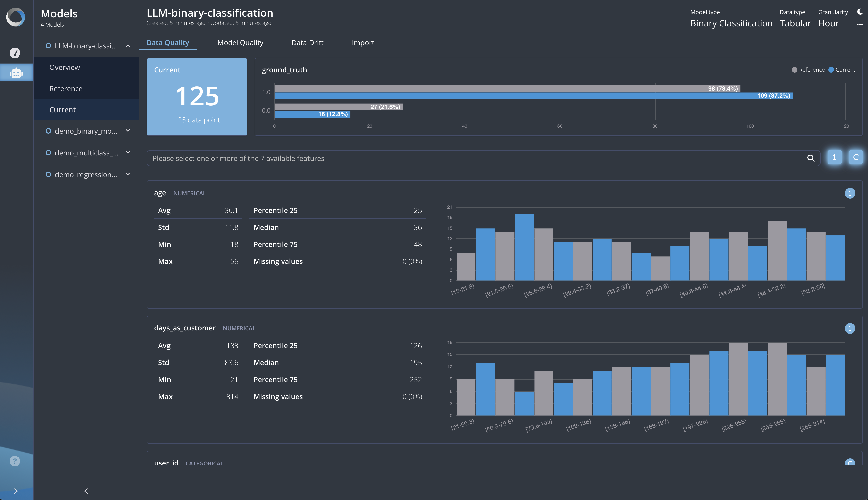This screenshot has width=868, height=500.
Task: Open the demo_multiclass_... model entry
Action: point(87,152)
